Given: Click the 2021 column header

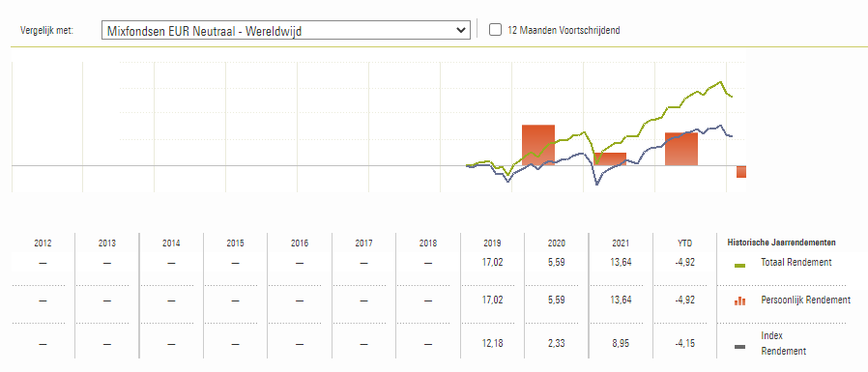Looking at the screenshot, I should click(x=621, y=243).
